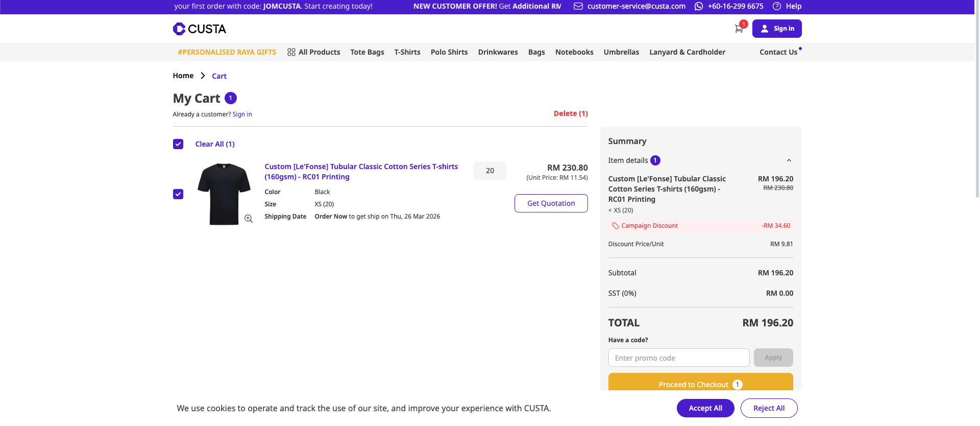Click the WhatsApp icon in top bar

pos(699,6)
